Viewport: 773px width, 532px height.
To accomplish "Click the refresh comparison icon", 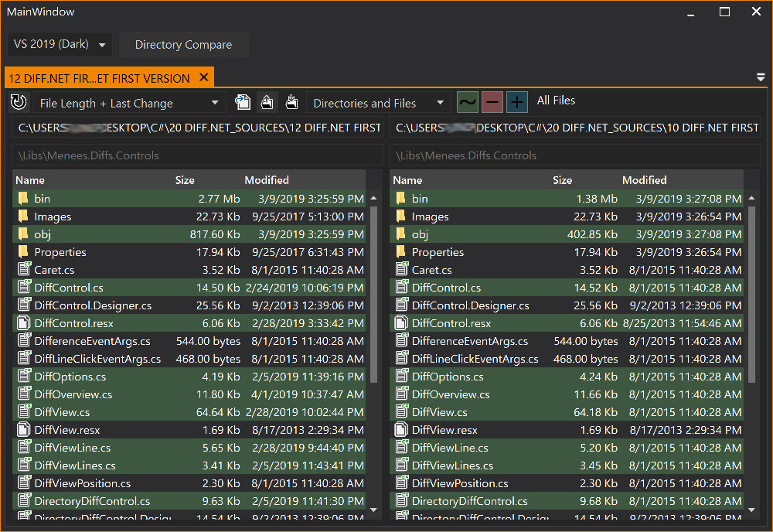I will click(x=19, y=103).
